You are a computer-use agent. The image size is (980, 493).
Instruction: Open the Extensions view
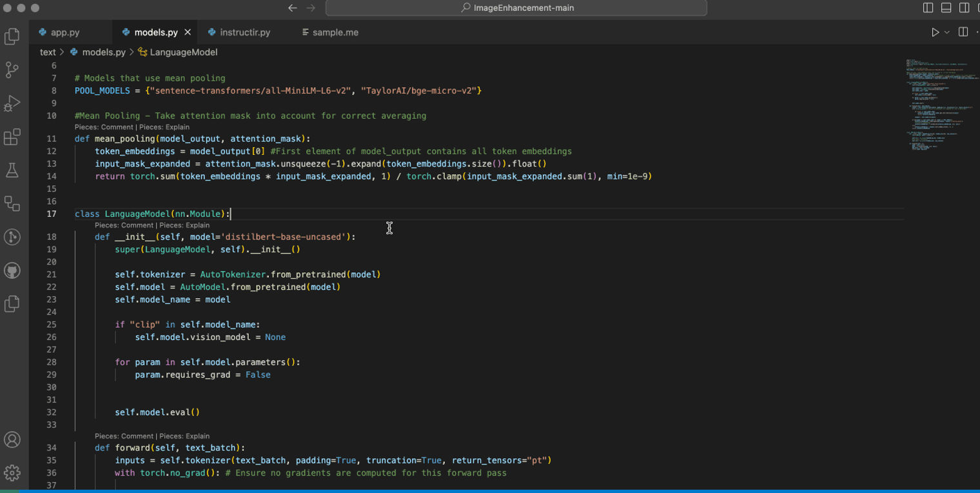[x=12, y=137]
